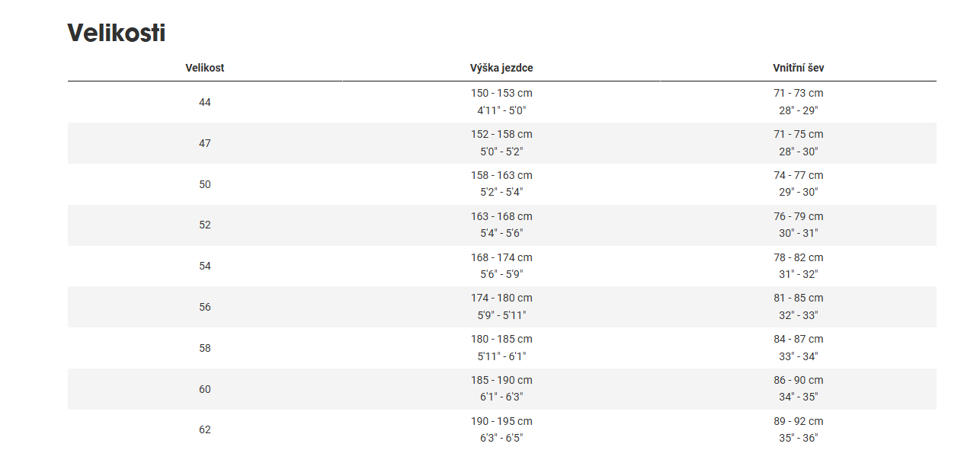Select the 81 - 85 cm inseam cell
The image size is (980, 466).
(798, 298)
